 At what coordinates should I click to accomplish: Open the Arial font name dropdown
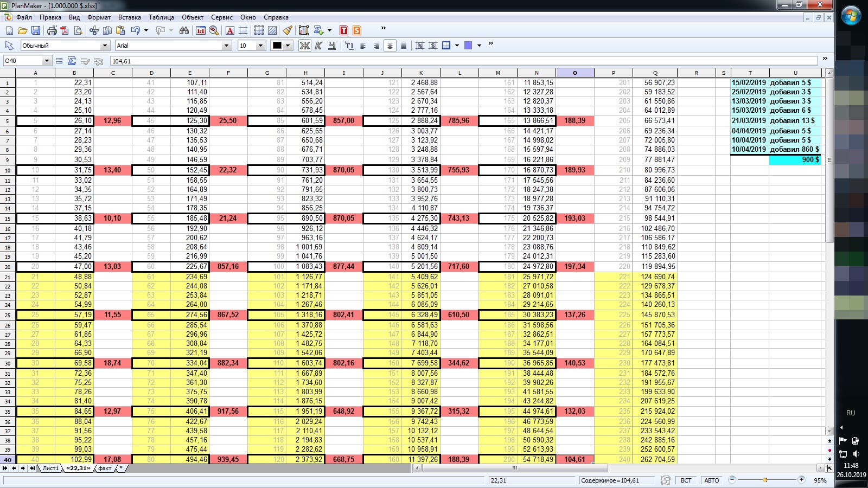pos(227,46)
